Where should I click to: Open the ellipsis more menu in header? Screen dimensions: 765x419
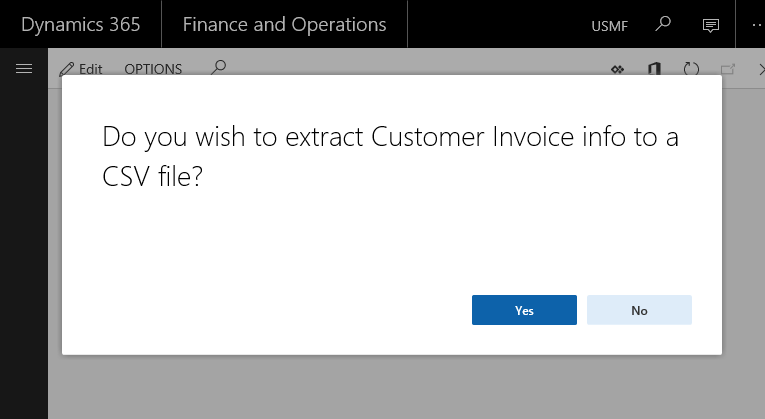click(x=755, y=24)
